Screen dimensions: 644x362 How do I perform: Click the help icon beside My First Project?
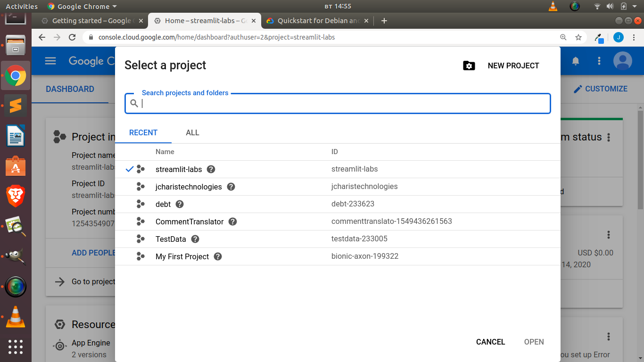pyautogui.click(x=217, y=256)
